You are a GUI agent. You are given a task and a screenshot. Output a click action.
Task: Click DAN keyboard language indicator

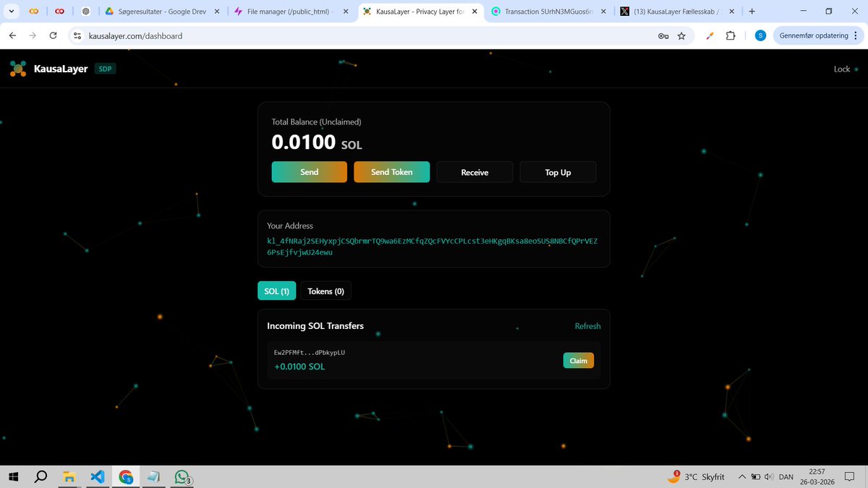pyautogui.click(x=786, y=477)
